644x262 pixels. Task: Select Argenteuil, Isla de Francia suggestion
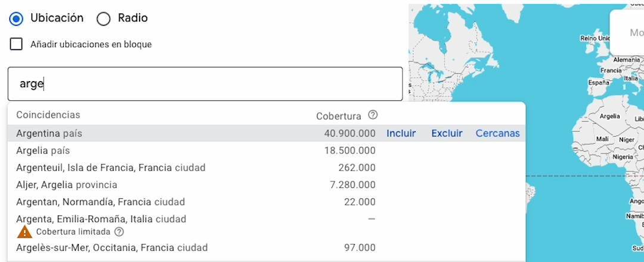[110, 168]
